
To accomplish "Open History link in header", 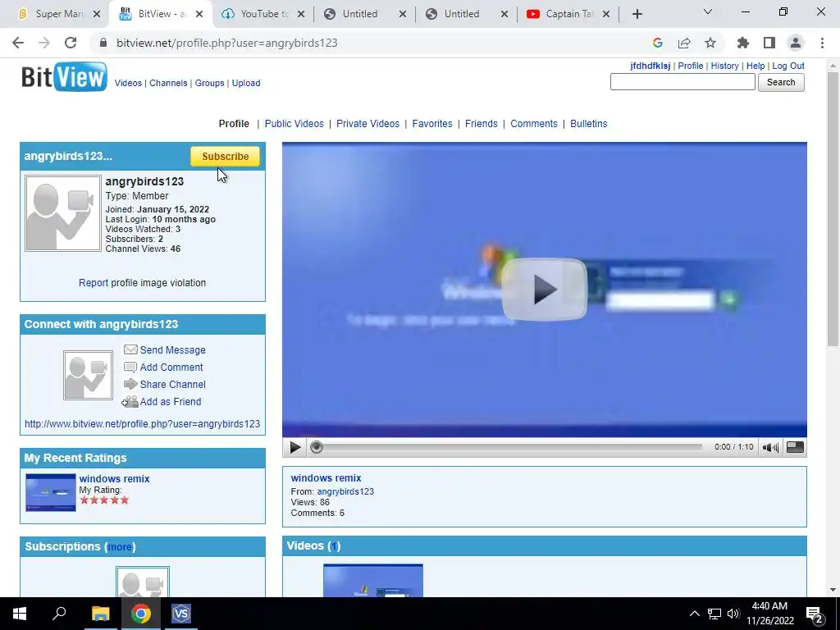I will [x=725, y=66].
